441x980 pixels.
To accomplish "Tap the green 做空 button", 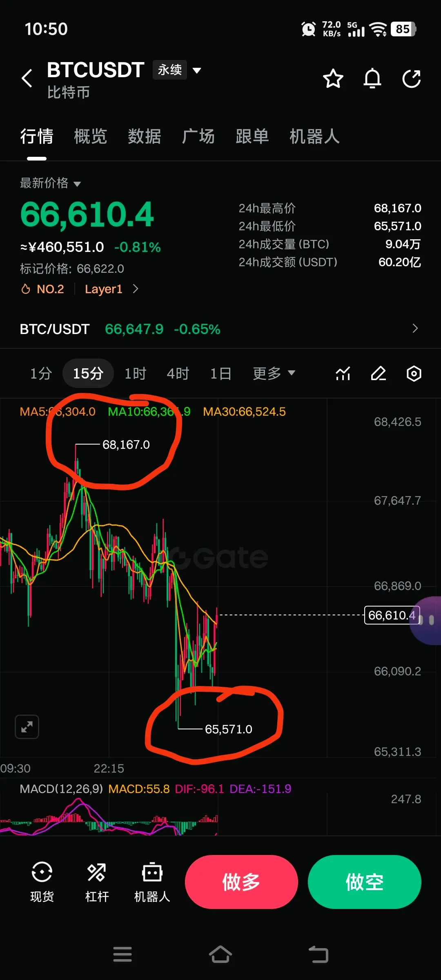I will pyautogui.click(x=365, y=882).
